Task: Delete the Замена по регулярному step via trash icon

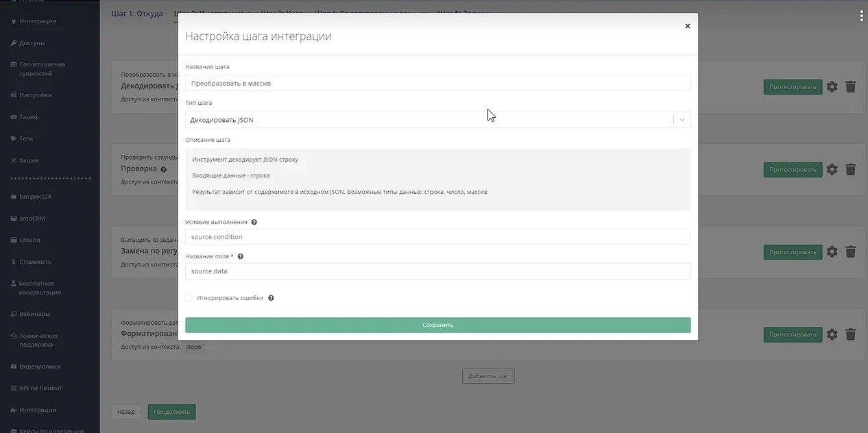Action: pyautogui.click(x=850, y=251)
